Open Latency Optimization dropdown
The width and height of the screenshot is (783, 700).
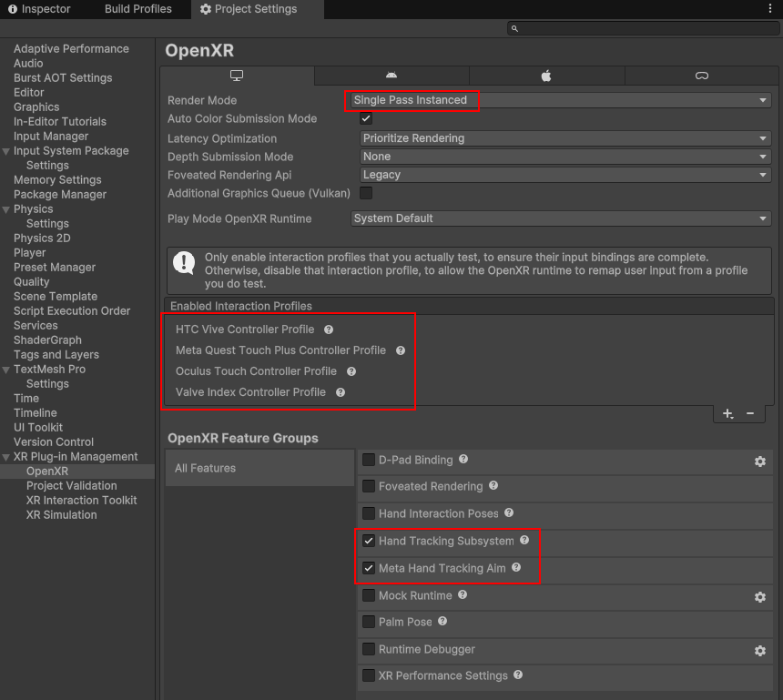tap(564, 138)
